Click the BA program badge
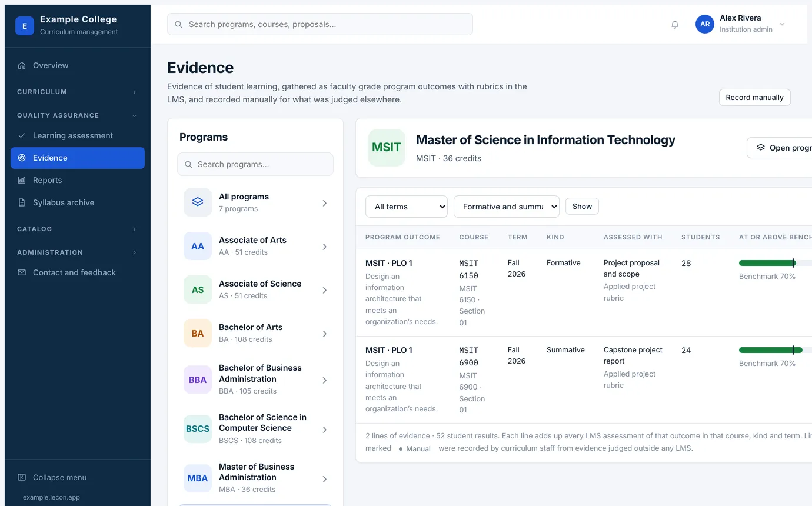Image resolution: width=812 pixels, height=506 pixels. point(198,333)
